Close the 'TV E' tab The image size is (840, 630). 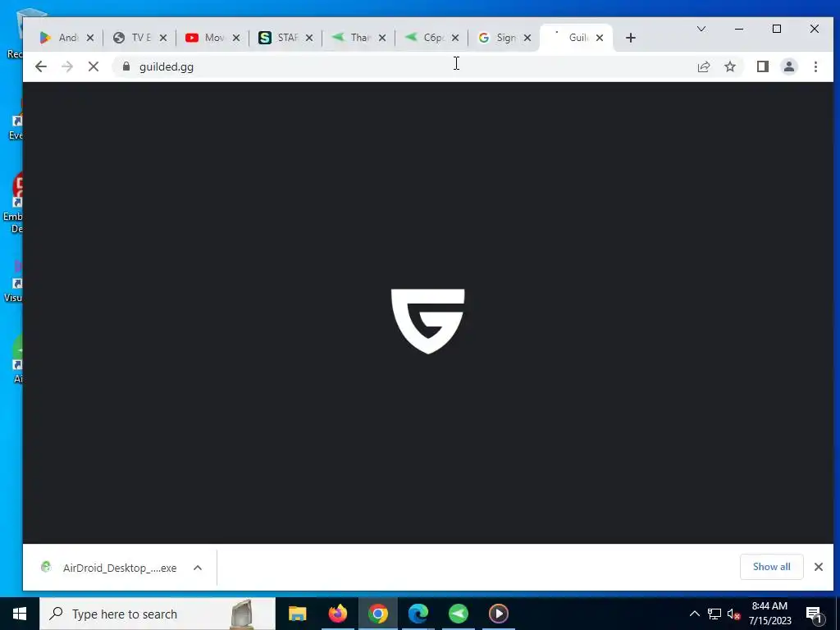pos(163,38)
